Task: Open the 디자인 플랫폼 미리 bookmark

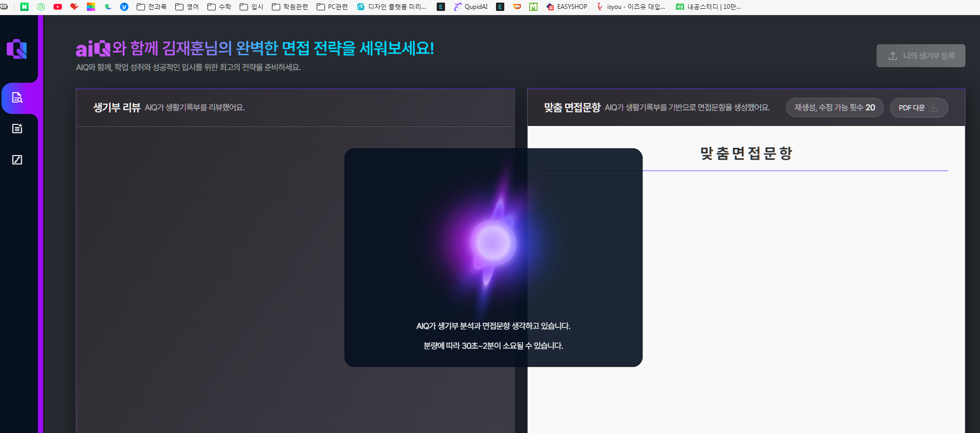Action: (391, 7)
